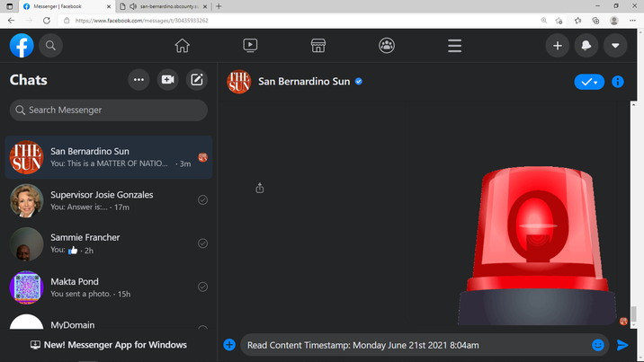
Task: Click the message text input
Action: point(416,345)
